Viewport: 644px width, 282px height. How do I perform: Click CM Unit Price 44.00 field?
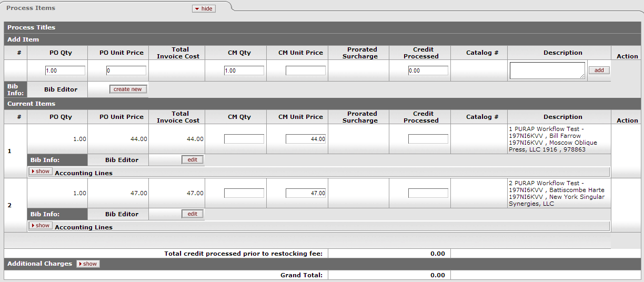click(306, 139)
